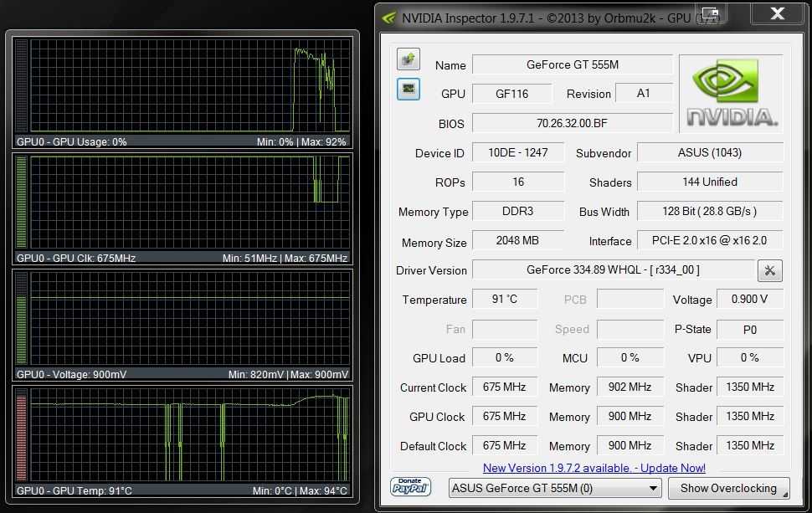
Task: Click the empty PCB temperature field
Action: [630, 300]
